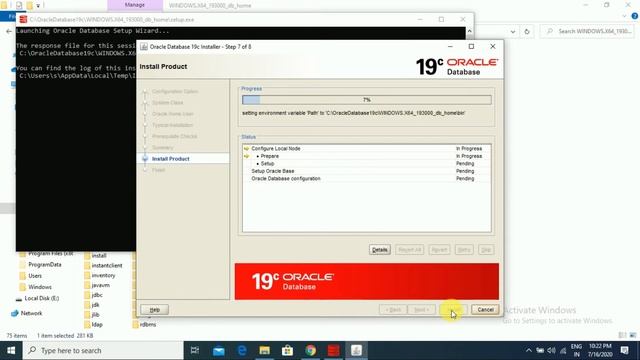Select the Configure Local Node status row
Image resolution: width=640 pixels, height=360 pixels.
[x=367, y=149]
